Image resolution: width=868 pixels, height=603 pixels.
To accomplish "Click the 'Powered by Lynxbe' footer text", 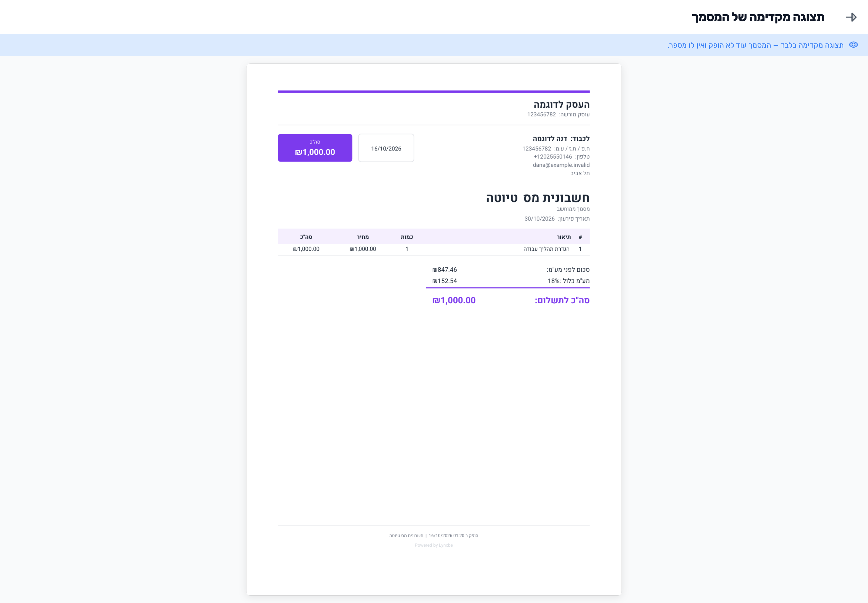I will point(434,545).
